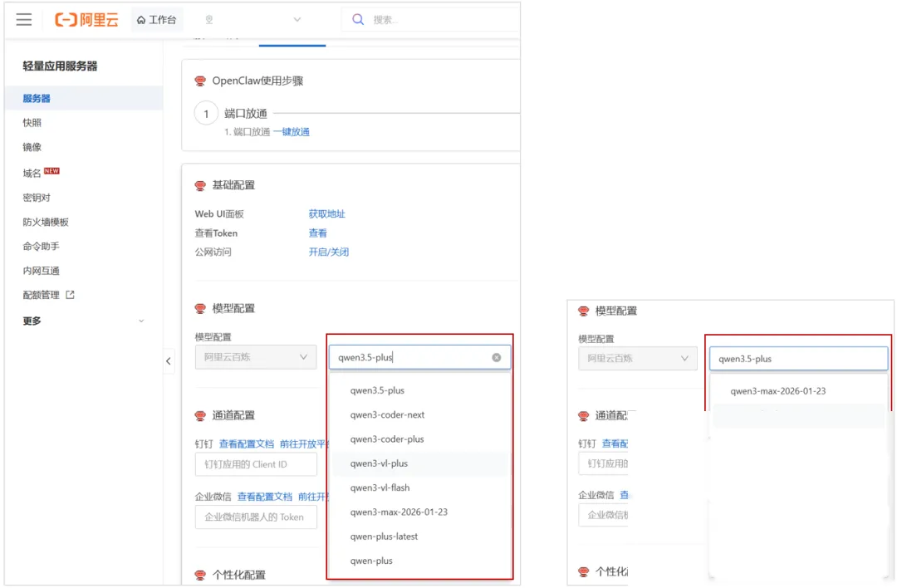
Task: Open 密钥对 in the sidebar
Action: pyautogui.click(x=37, y=198)
